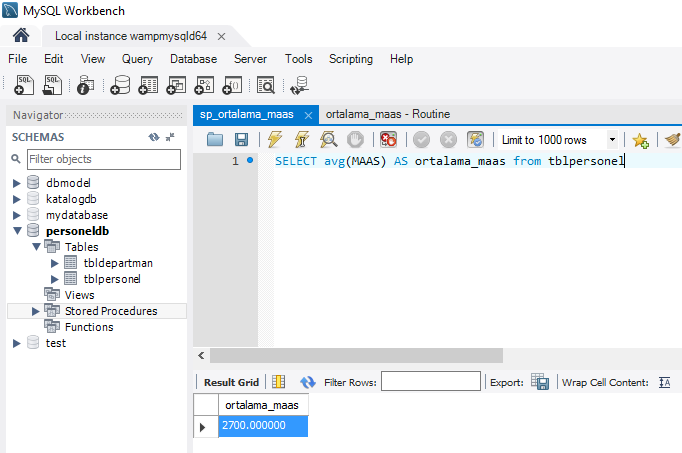This screenshot has width=682, height=453.
Task: Expand the katalogdb schema
Action: coord(17,199)
